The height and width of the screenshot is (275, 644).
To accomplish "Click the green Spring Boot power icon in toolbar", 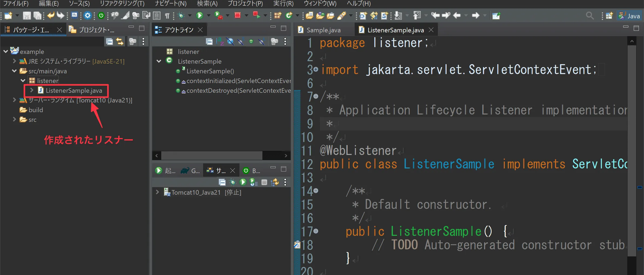I will pos(101,16).
